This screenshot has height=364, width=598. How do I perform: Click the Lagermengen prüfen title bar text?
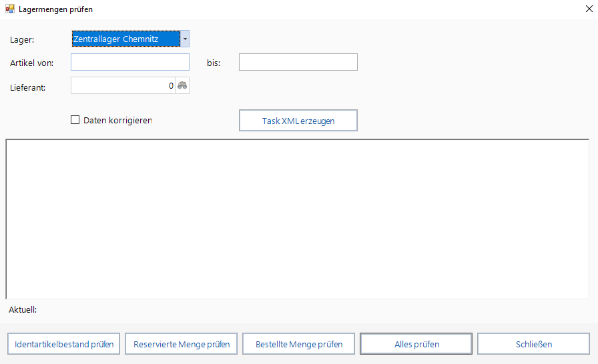click(55, 9)
